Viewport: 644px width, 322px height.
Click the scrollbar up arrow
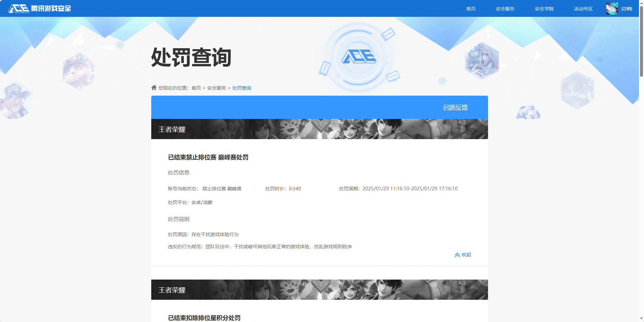click(x=641, y=3)
